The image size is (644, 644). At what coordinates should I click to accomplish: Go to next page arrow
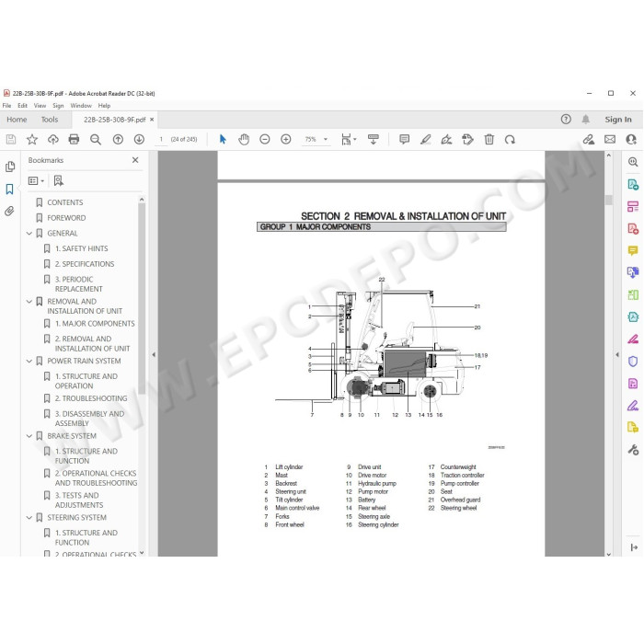click(x=139, y=140)
